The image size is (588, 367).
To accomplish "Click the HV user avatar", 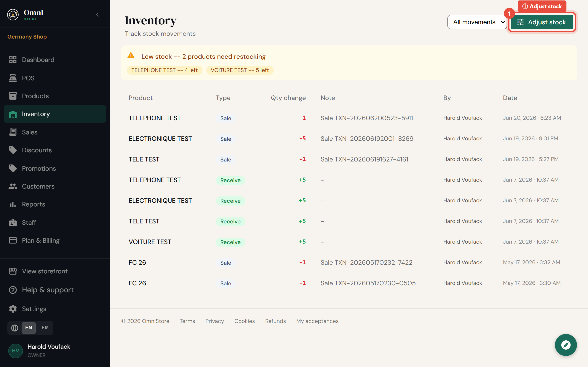I will point(16,350).
